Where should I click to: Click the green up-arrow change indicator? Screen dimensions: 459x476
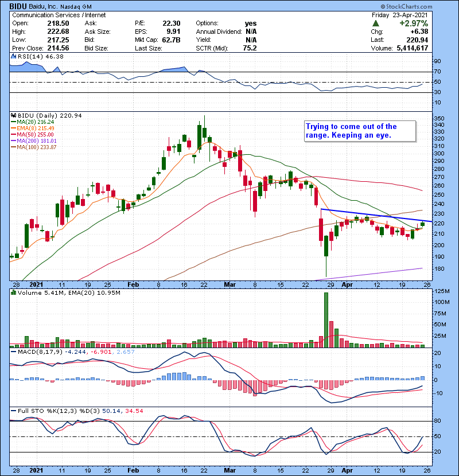pos(376,24)
